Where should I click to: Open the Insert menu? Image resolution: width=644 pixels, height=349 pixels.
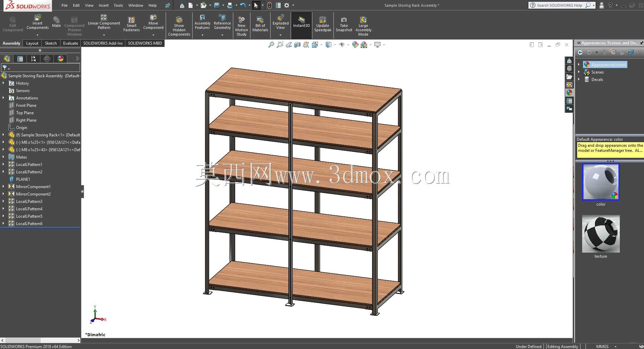(x=104, y=5)
